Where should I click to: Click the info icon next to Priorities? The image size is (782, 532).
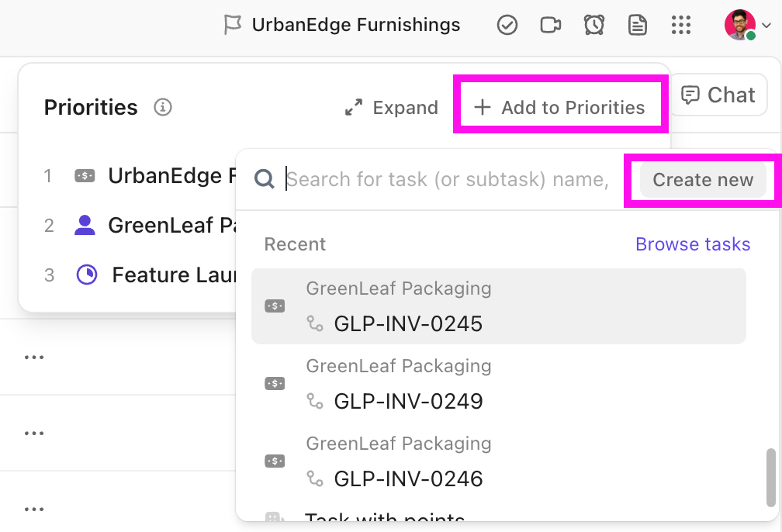[163, 108]
